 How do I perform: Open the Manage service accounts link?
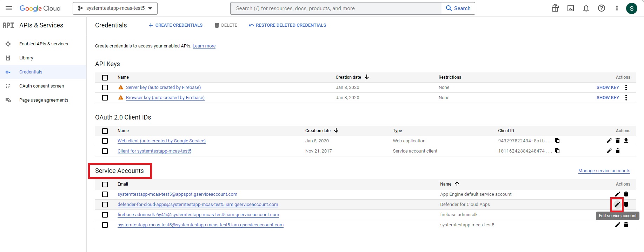point(604,171)
